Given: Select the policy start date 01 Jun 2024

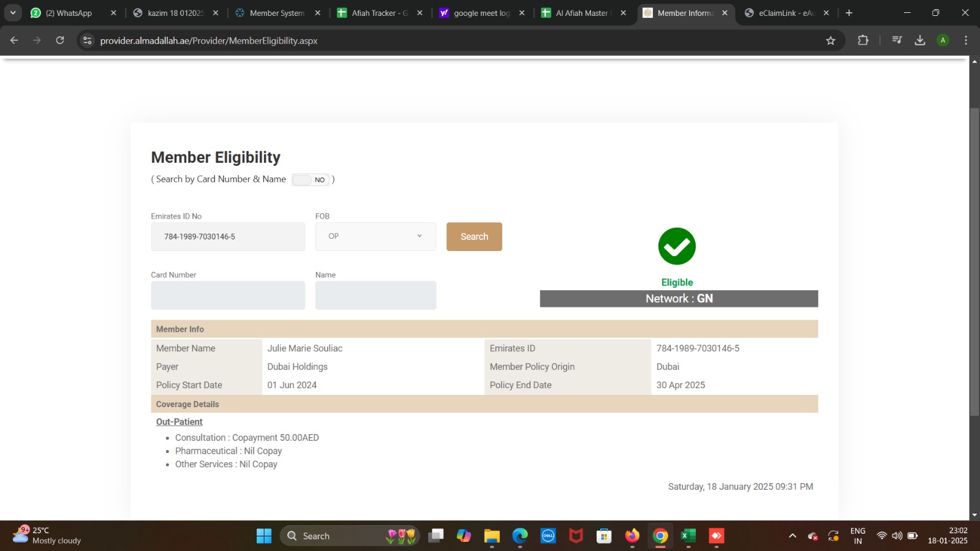Looking at the screenshot, I should click(292, 385).
